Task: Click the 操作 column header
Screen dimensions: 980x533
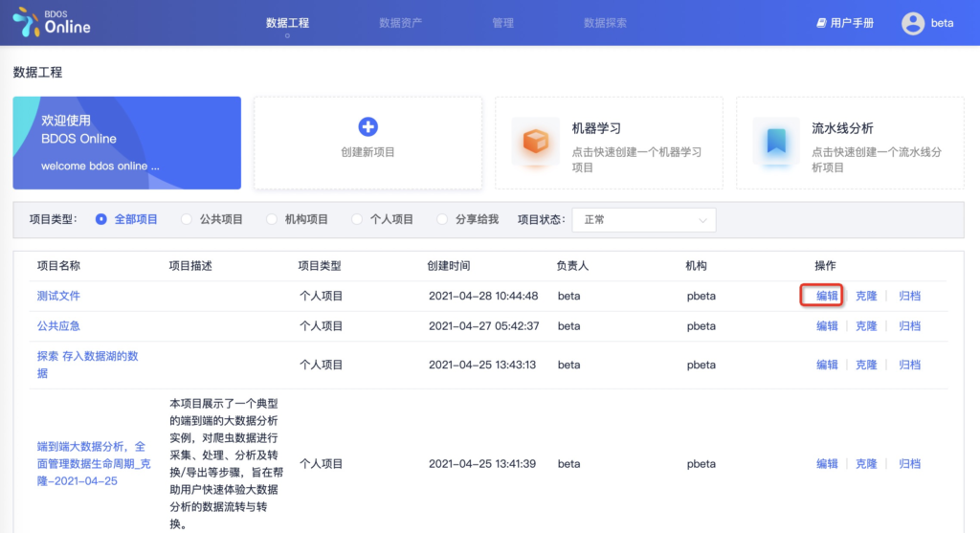Action: click(825, 266)
